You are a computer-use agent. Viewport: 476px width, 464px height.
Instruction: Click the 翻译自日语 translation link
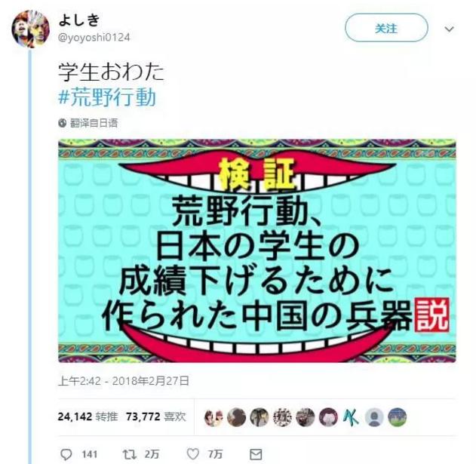point(94,123)
